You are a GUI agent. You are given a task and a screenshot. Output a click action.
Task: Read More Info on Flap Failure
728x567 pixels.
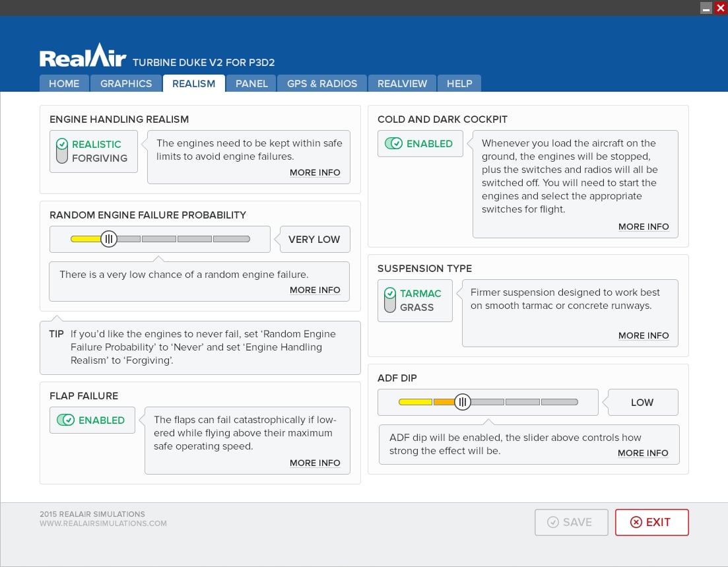click(315, 463)
